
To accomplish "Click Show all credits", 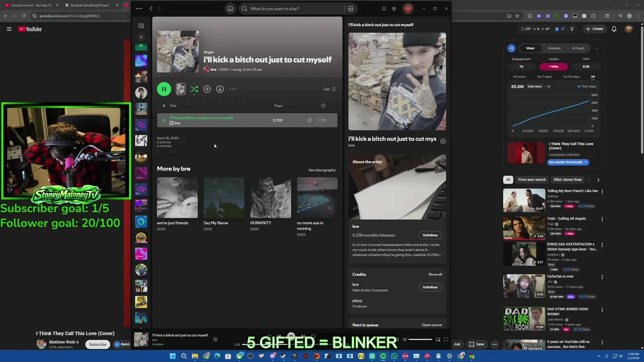I will (x=435, y=275).
